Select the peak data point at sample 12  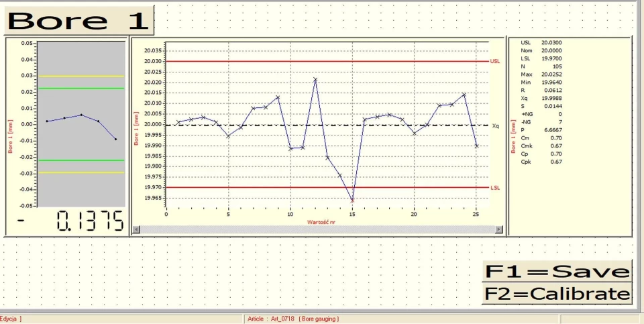tap(315, 80)
